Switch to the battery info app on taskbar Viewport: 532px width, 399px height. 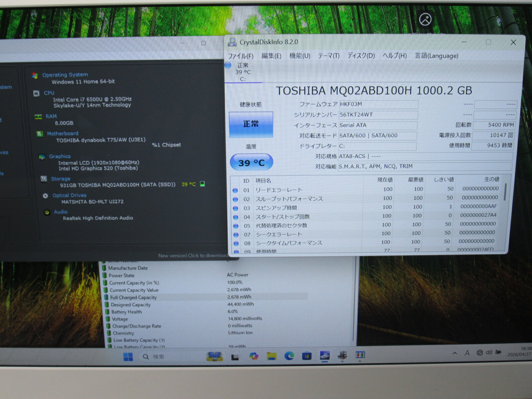click(360, 355)
